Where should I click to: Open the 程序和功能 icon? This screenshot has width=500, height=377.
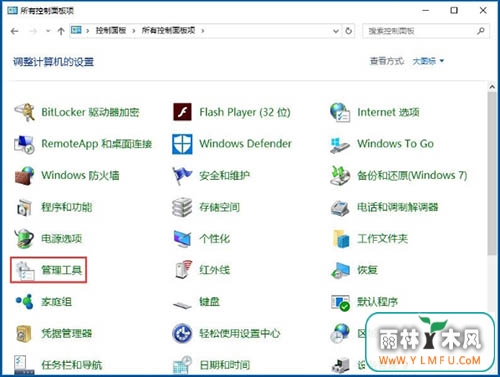(x=24, y=207)
